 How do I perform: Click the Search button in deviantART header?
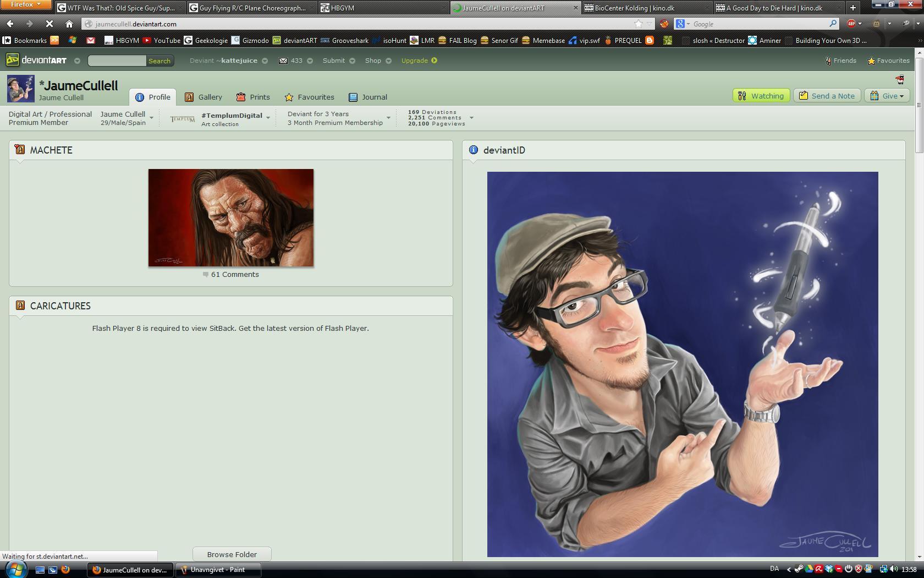pyautogui.click(x=159, y=61)
